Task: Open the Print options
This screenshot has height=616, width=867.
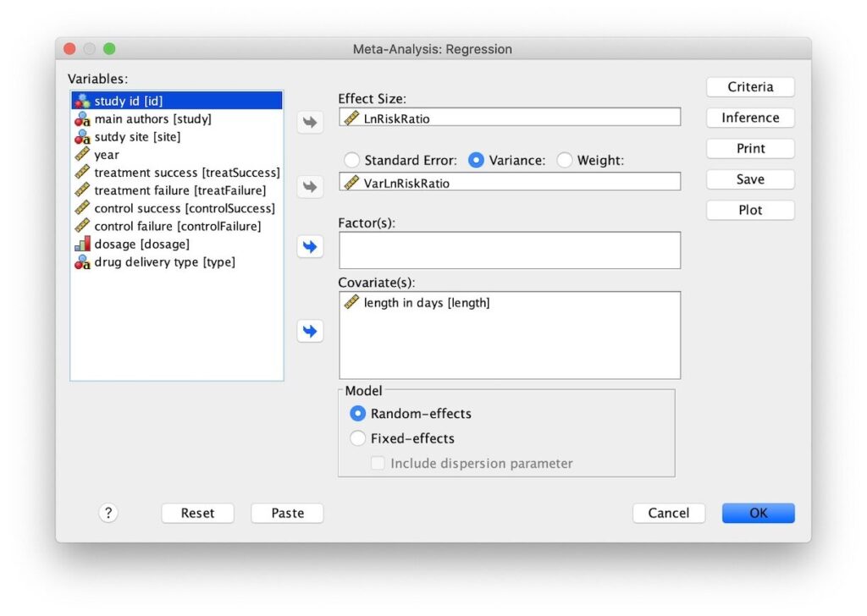Action: click(750, 149)
